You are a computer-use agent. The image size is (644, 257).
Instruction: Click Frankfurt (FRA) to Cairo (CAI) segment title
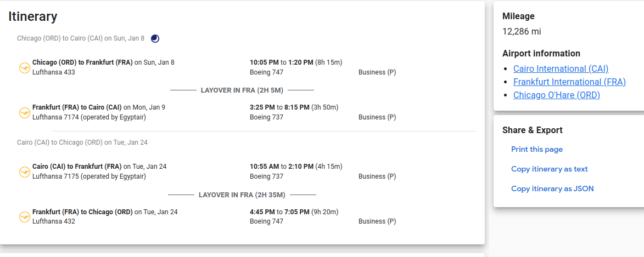77,107
